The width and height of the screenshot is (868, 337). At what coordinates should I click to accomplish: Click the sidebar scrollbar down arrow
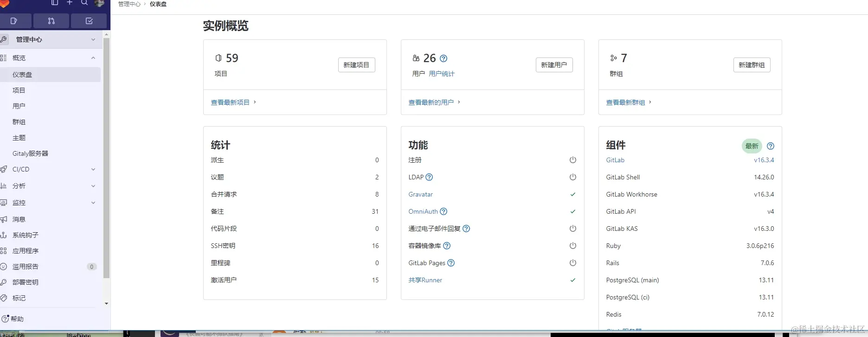coord(107,304)
